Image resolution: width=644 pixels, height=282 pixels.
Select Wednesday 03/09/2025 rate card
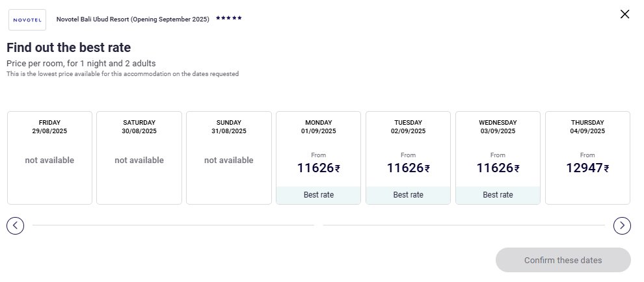[x=498, y=158]
